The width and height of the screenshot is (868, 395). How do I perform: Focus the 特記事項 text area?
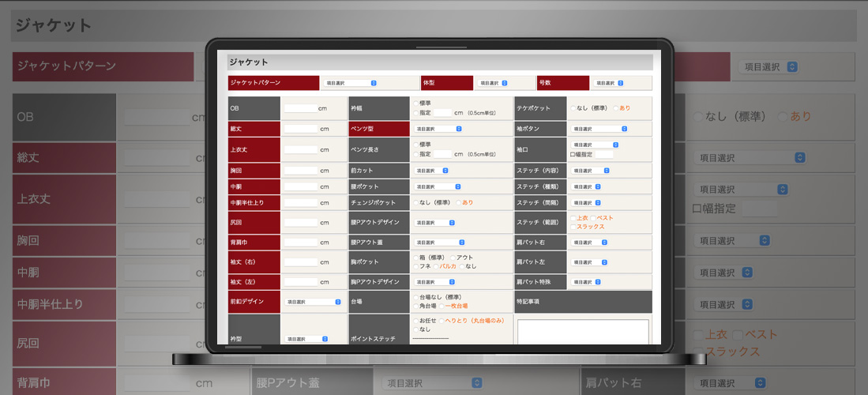tap(584, 331)
